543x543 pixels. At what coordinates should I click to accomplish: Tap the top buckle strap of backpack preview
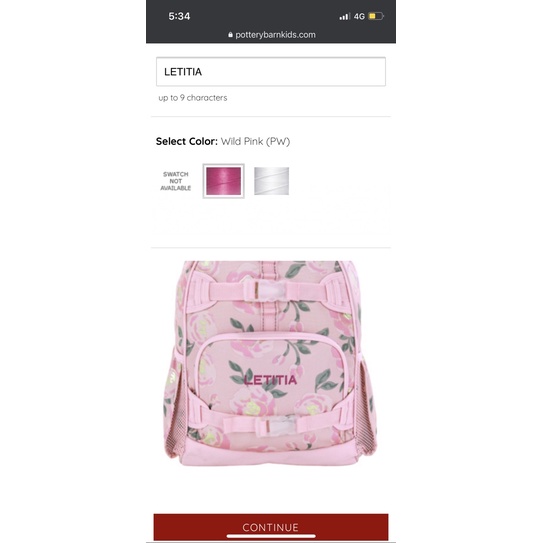(x=267, y=290)
